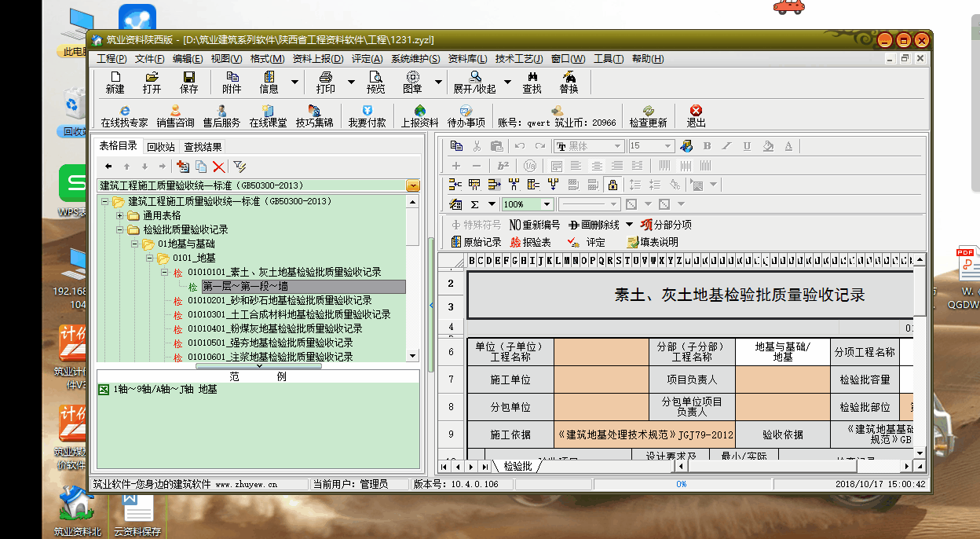Click the 保存 (Save) toolbar icon
The height and width of the screenshot is (539, 980).
click(189, 82)
